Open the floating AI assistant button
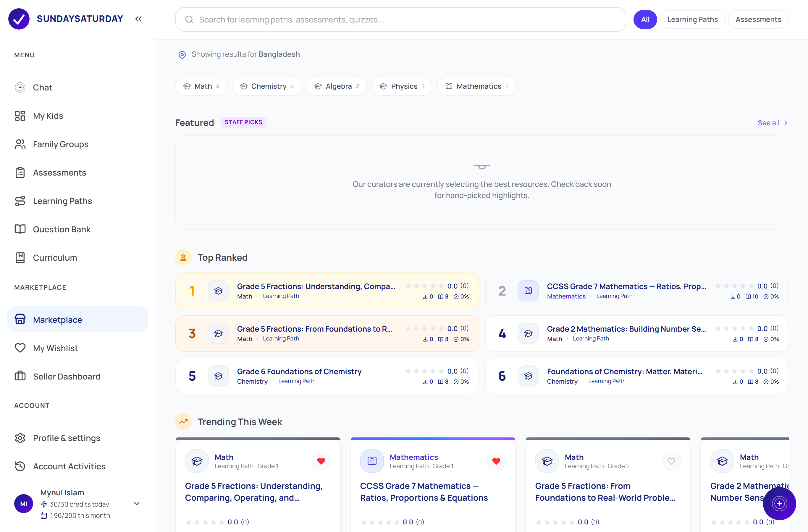This screenshot has height=532, width=808. click(x=780, y=504)
